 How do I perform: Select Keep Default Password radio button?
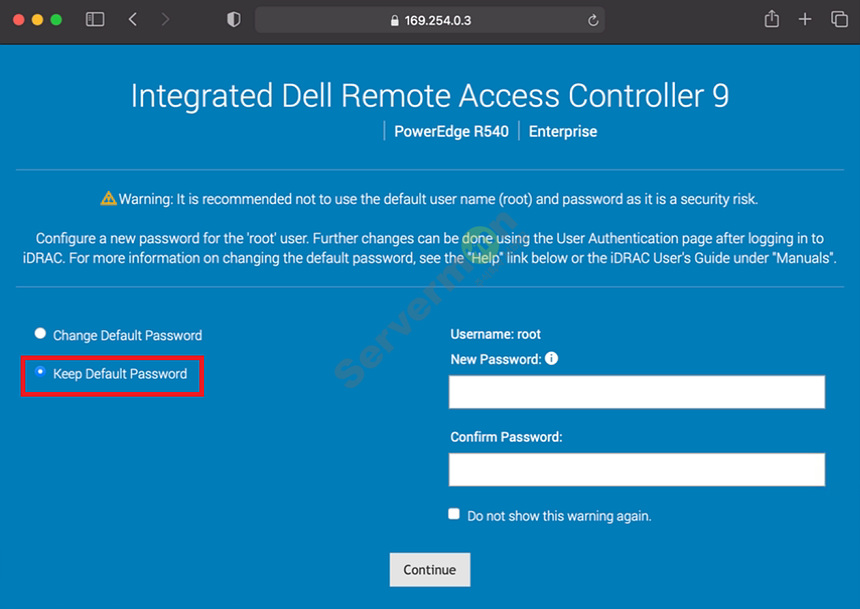[x=40, y=371]
